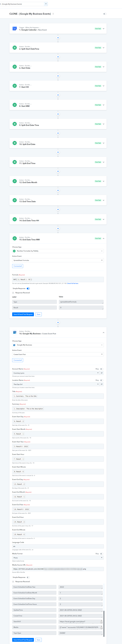Click the Event Start Day field
This screenshot has width=122, height=644.
[58, 421]
